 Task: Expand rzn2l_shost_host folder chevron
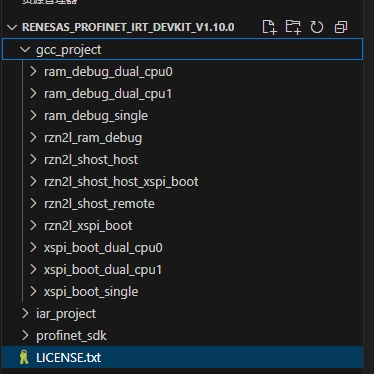(33, 159)
